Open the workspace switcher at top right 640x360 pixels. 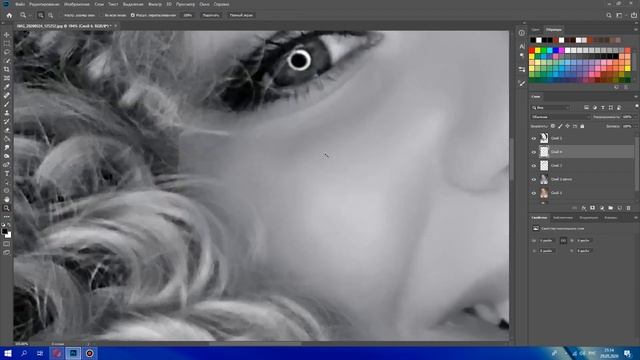click(x=620, y=15)
